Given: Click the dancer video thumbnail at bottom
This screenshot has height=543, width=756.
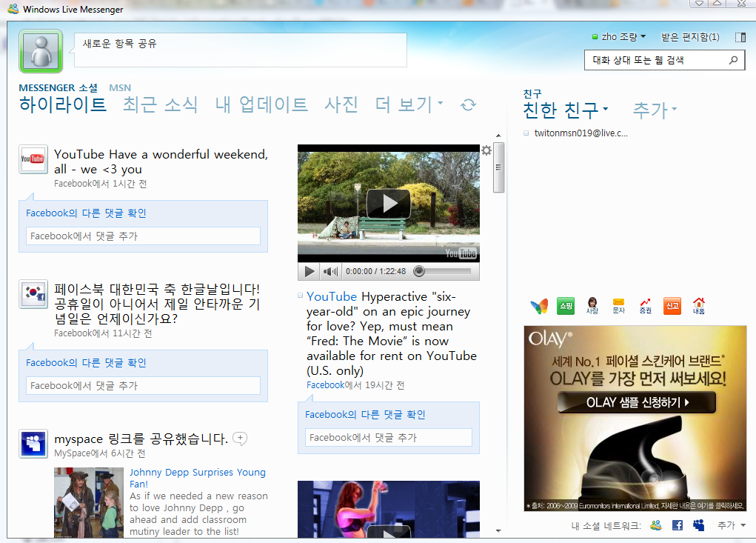Looking at the screenshot, I should coord(389,509).
